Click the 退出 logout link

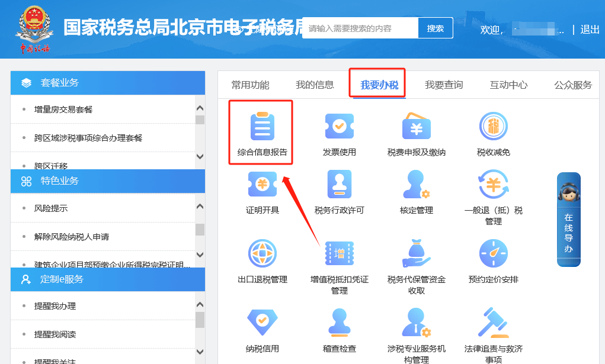tap(590, 30)
